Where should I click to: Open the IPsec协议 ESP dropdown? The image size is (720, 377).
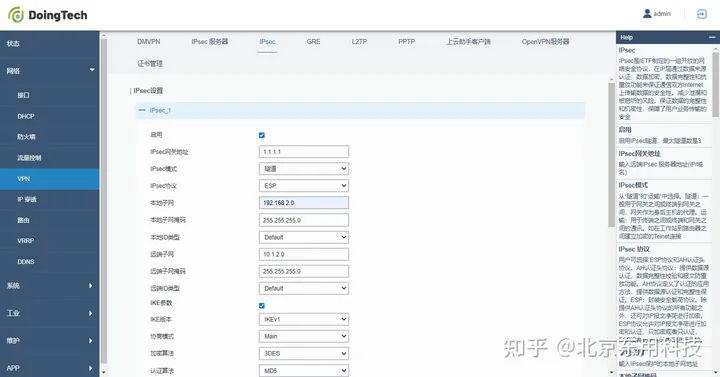[x=304, y=186]
